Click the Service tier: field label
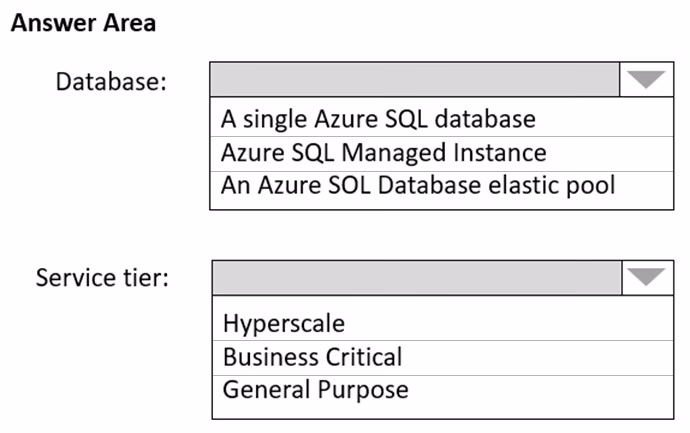Screen dimensions: 690x433 pyautogui.click(x=102, y=278)
